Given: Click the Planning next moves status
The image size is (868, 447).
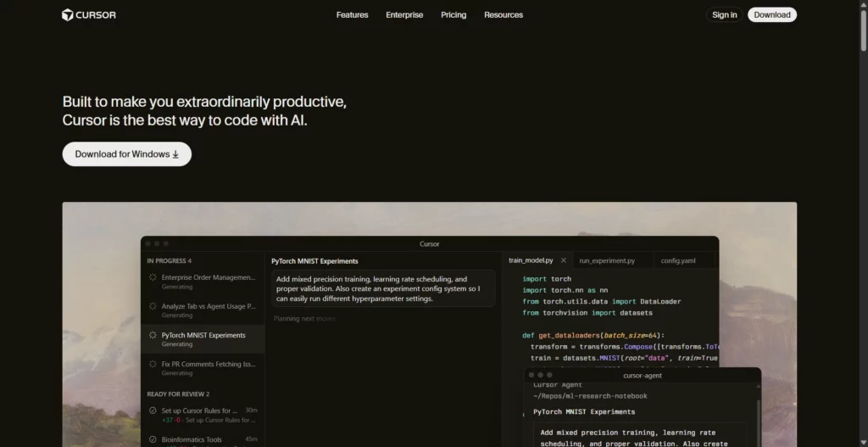Looking at the screenshot, I should point(304,318).
